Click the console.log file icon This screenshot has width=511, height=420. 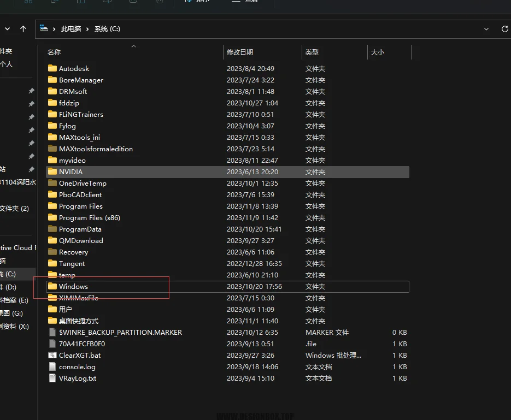pyautogui.click(x=52, y=366)
